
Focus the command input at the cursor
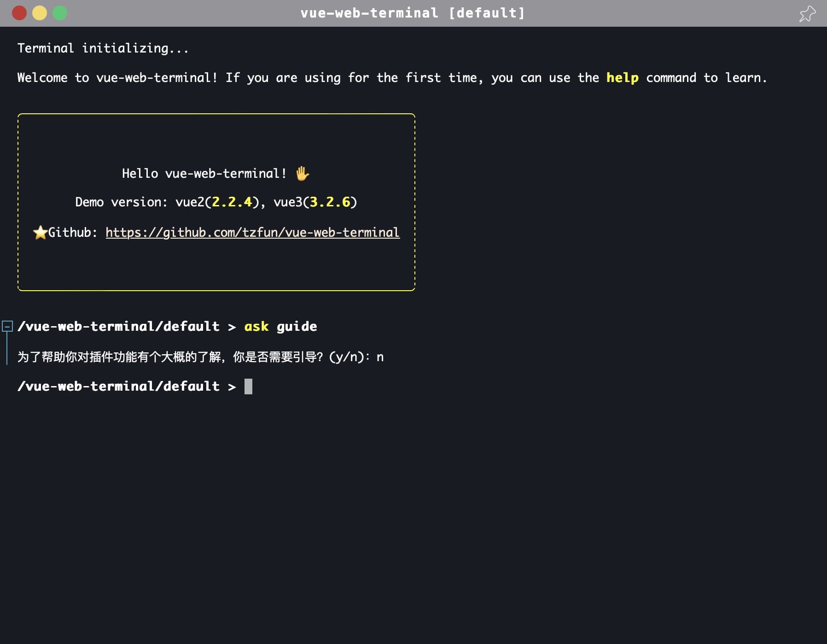(248, 386)
